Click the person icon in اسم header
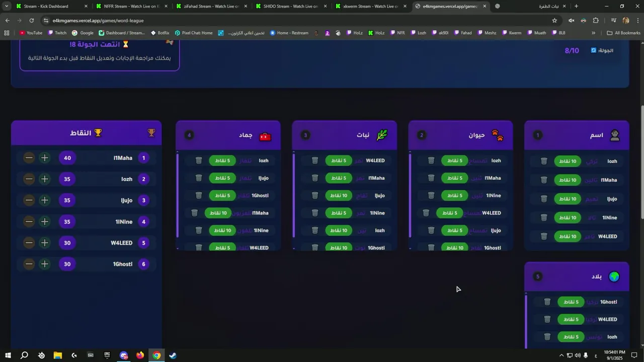Image resolution: width=644 pixels, height=362 pixels. (614, 135)
